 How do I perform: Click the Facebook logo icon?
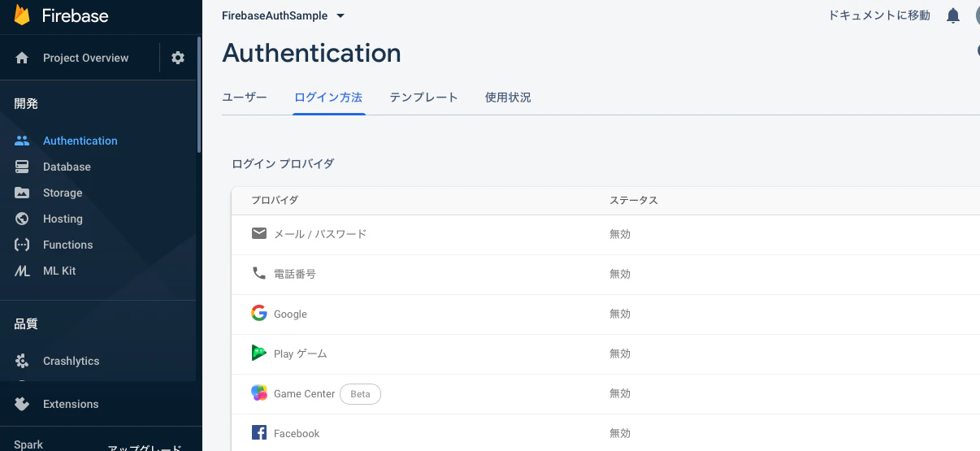259,433
